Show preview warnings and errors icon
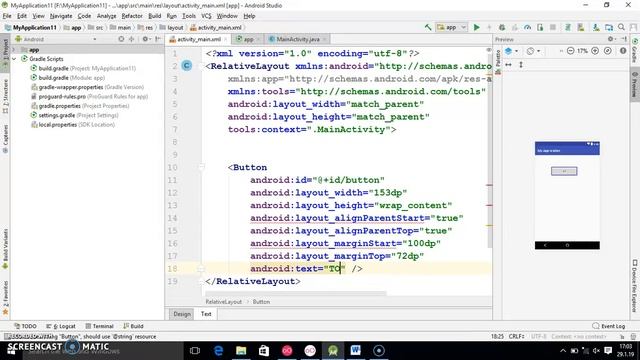640x360 pixels. pyautogui.click(x=623, y=51)
